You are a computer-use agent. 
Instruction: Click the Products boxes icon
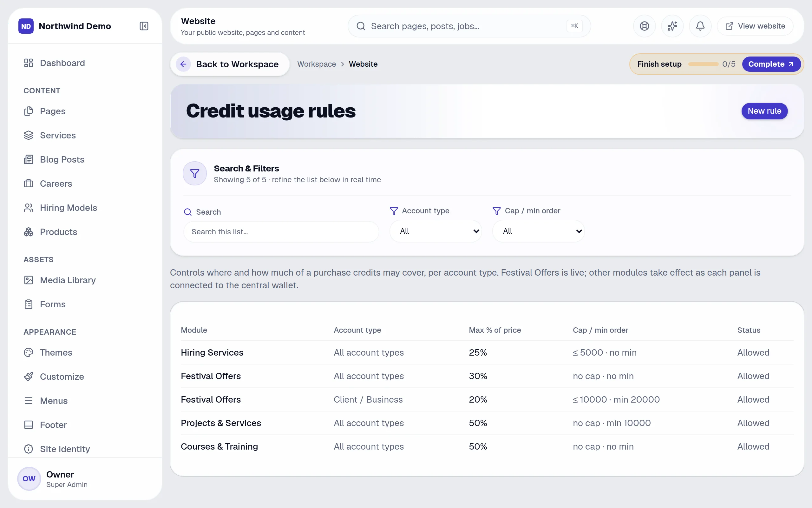(x=29, y=232)
